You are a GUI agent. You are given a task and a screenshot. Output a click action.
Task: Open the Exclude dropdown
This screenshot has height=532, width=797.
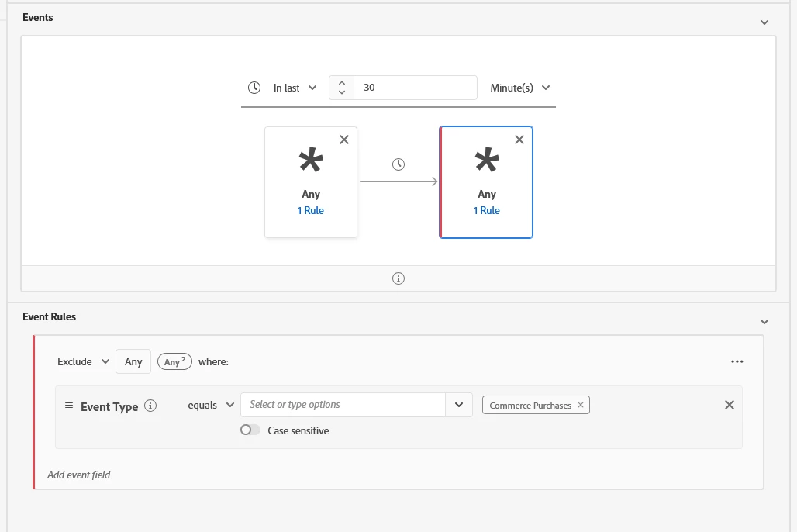[x=84, y=361]
